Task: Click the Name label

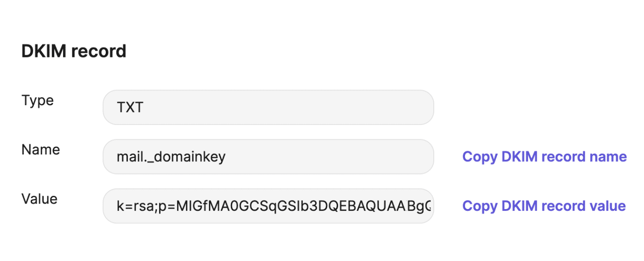Action: pos(40,150)
